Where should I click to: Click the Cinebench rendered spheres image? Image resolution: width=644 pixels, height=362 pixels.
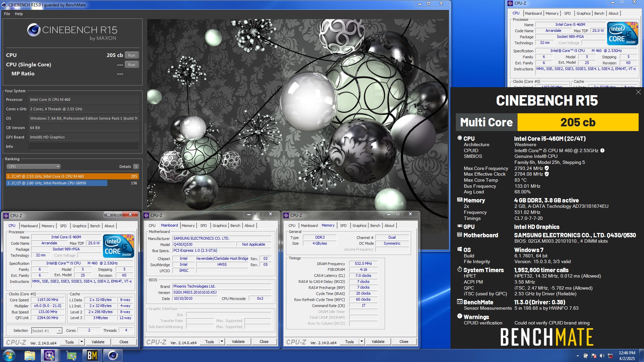(x=297, y=114)
